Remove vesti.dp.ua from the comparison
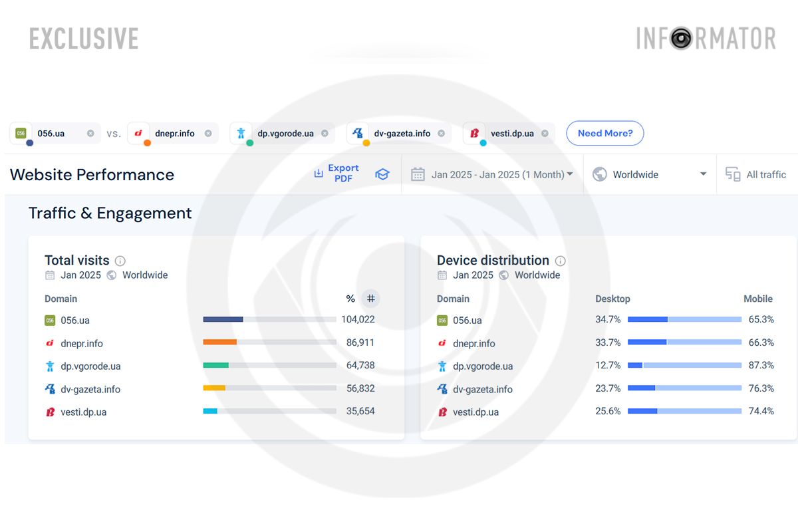 [544, 133]
